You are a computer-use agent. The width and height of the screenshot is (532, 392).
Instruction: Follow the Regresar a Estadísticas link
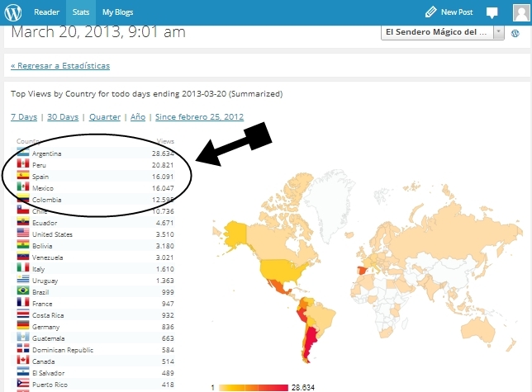coord(59,65)
